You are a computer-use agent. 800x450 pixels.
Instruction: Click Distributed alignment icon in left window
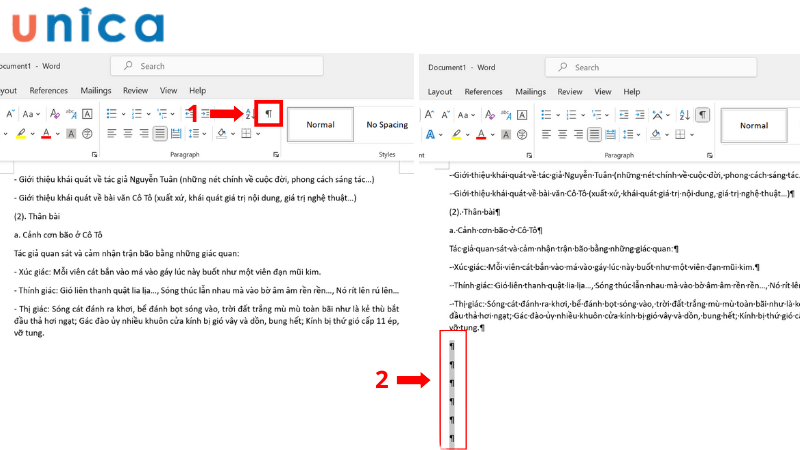pyautogui.click(x=176, y=134)
